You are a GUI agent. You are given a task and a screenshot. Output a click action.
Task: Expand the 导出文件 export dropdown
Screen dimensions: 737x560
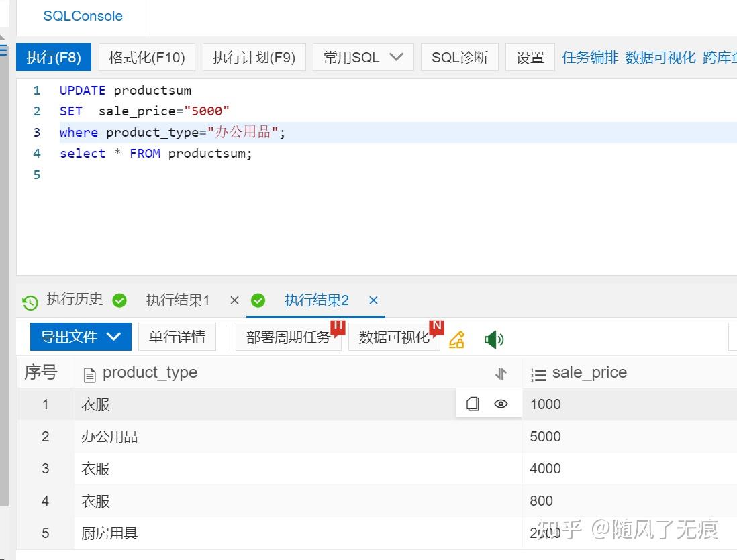click(x=81, y=337)
